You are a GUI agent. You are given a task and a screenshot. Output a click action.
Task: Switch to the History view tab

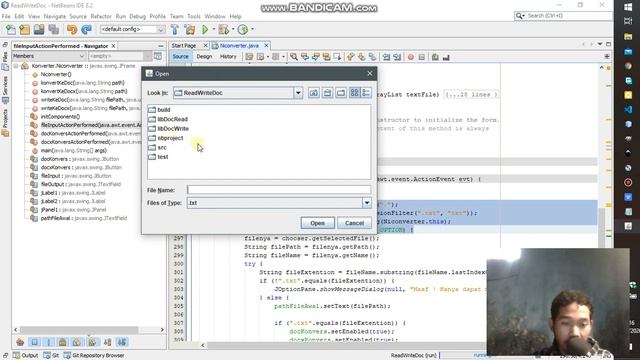click(228, 57)
